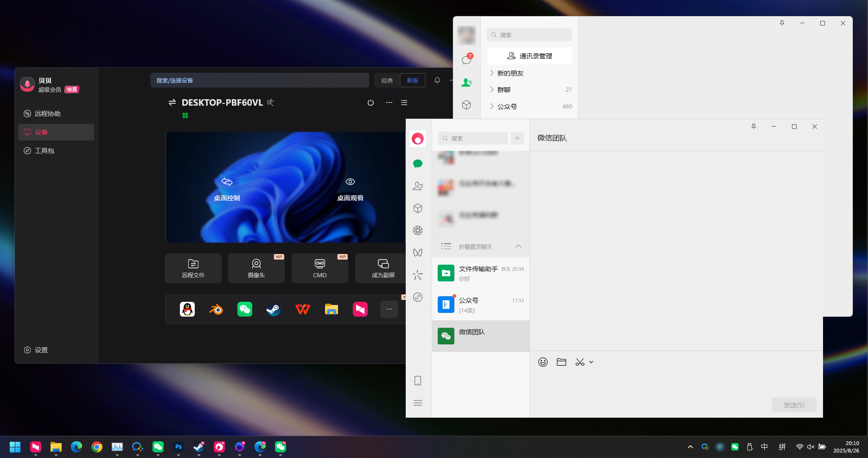Expand the 公众号 group showing 460
The width and height of the screenshot is (868, 458).
pyautogui.click(x=530, y=107)
